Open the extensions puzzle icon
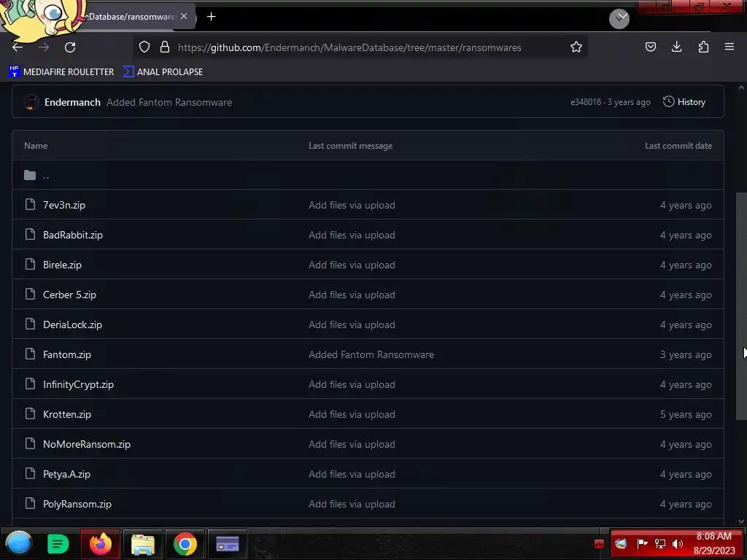Image resolution: width=747 pixels, height=560 pixels. pos(703,47)
